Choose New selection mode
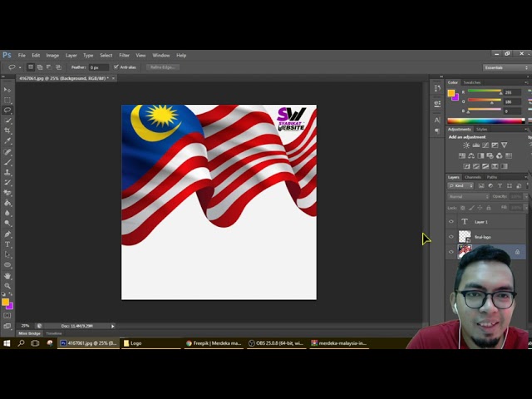The height and width of the screenshot is (399, 532). click(x=31, y=67)
